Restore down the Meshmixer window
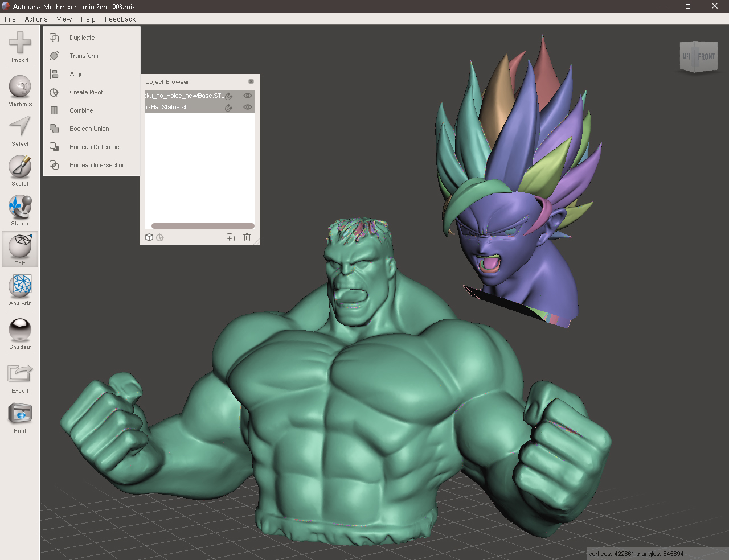This screenshot has height=560, width=729. point(689,6)
